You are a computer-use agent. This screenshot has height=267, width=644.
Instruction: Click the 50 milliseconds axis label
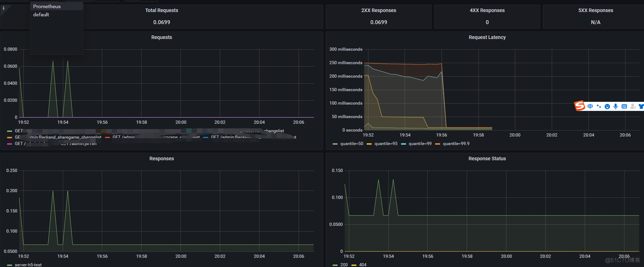coord(347,117)
